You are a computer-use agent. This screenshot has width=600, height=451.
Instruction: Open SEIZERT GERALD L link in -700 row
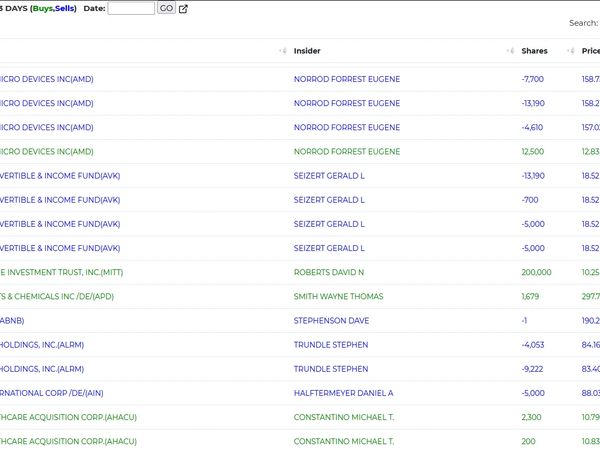click(x=329, y=200)
